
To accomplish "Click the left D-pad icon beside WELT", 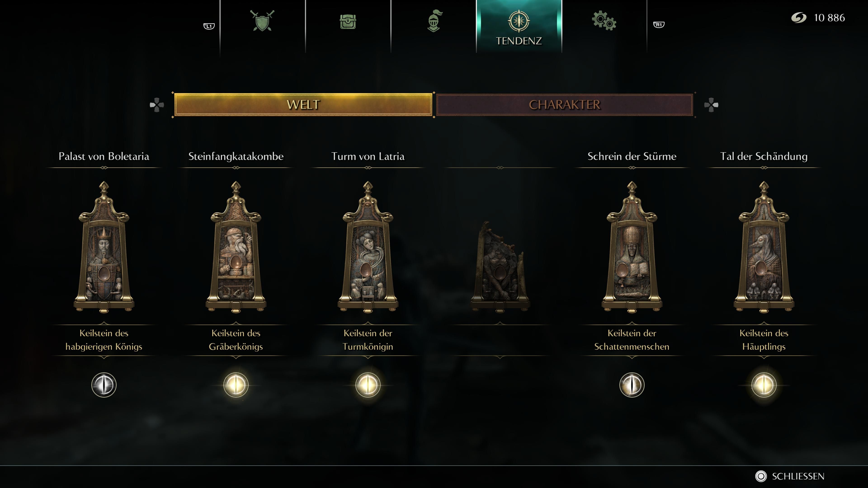I will coord(157,105).
